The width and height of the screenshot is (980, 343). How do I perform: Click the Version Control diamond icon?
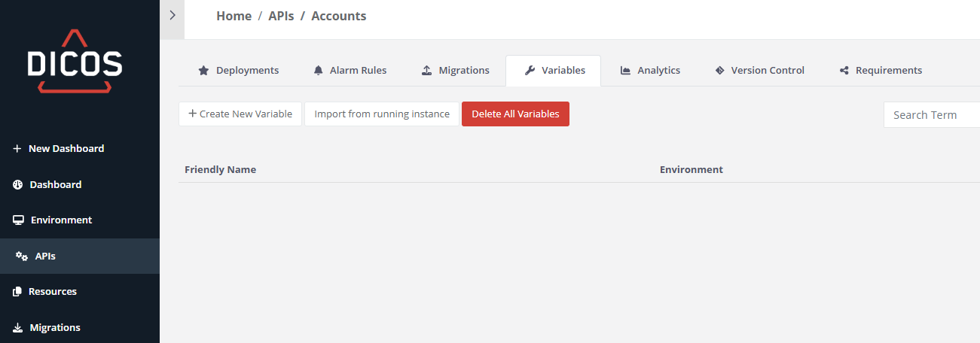coord(719,71)
